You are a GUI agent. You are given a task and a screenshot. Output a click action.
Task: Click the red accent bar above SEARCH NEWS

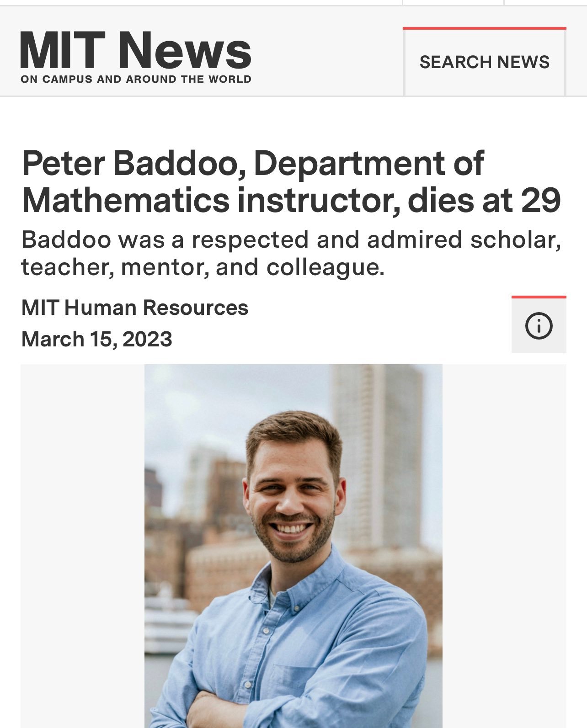tap(484, 28)
